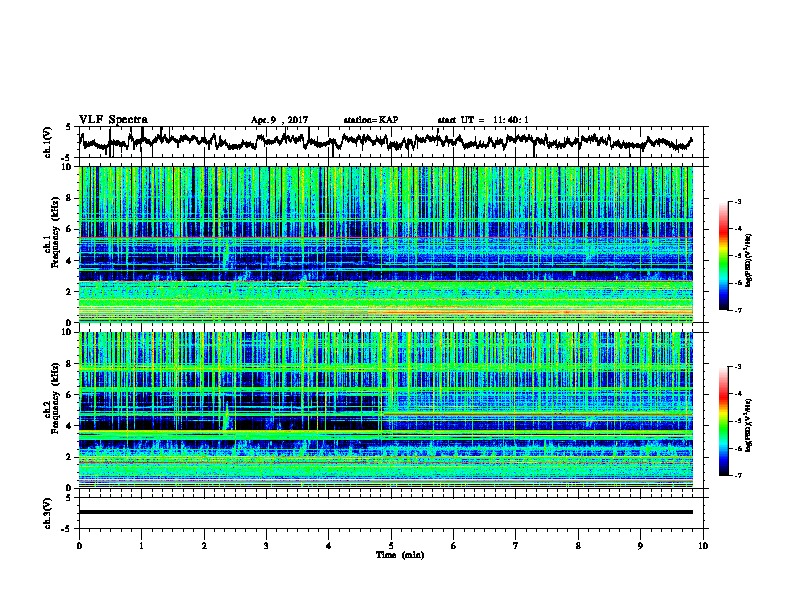Click time axis tick label "7"
This screenshot has height=612, width=792.
pyautogui.click(x=516, y=546)
